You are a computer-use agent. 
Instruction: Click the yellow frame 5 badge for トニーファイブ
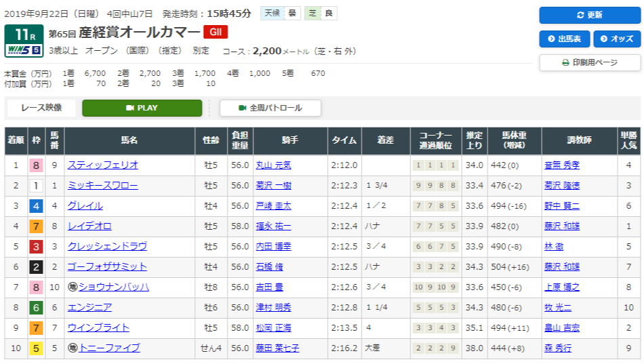click(36, 349)
